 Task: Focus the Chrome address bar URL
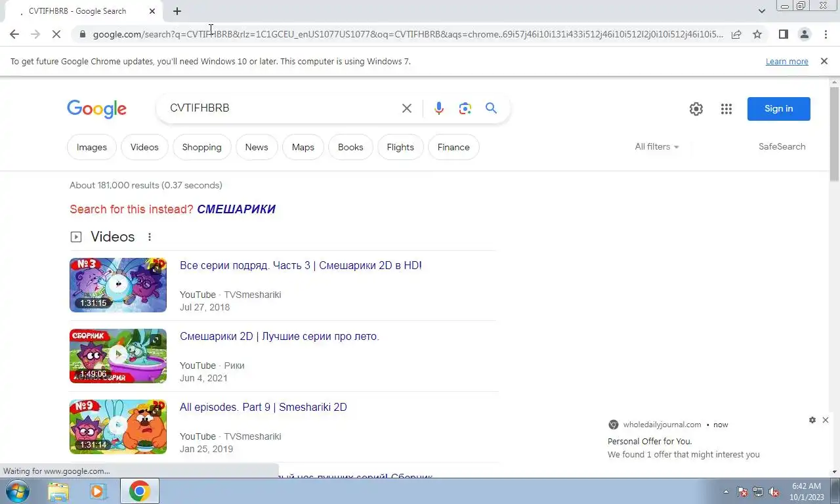click(x=408, y=34)
